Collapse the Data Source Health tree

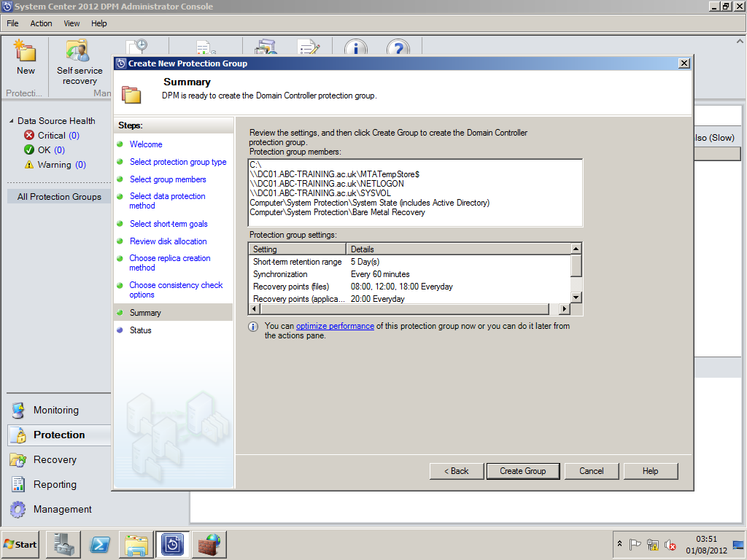[12, 121]
